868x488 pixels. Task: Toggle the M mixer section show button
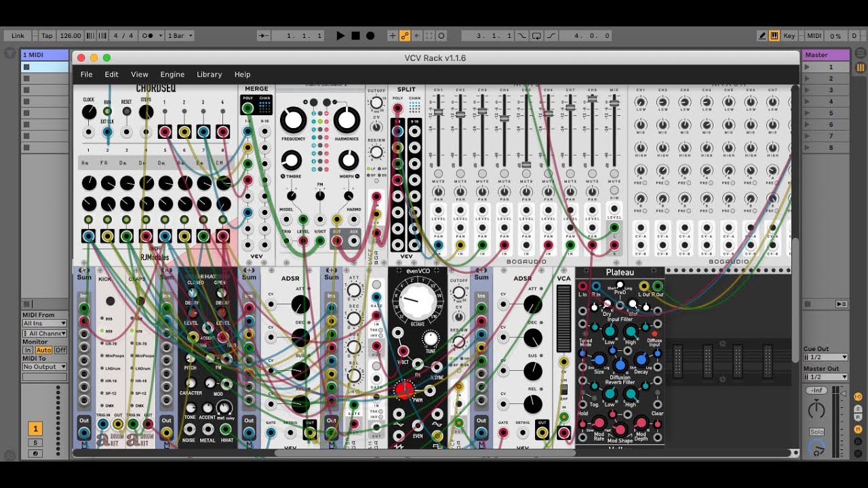[x=858, y=429]
